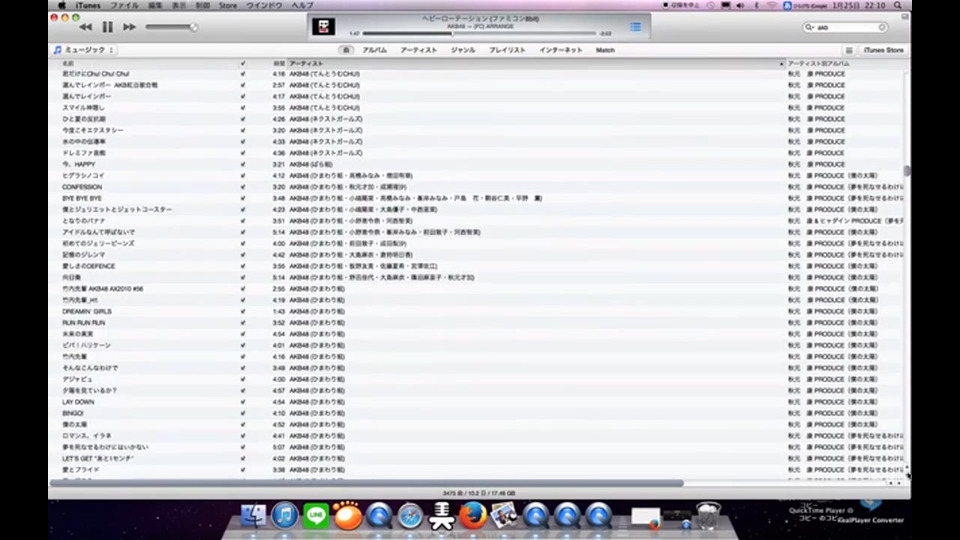Click the magnifier icon in search field

click(x=809, y=28)
